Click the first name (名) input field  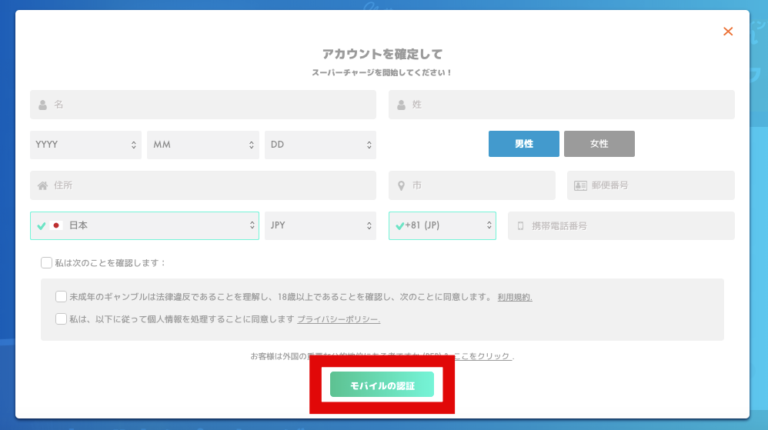click(203, 104)
